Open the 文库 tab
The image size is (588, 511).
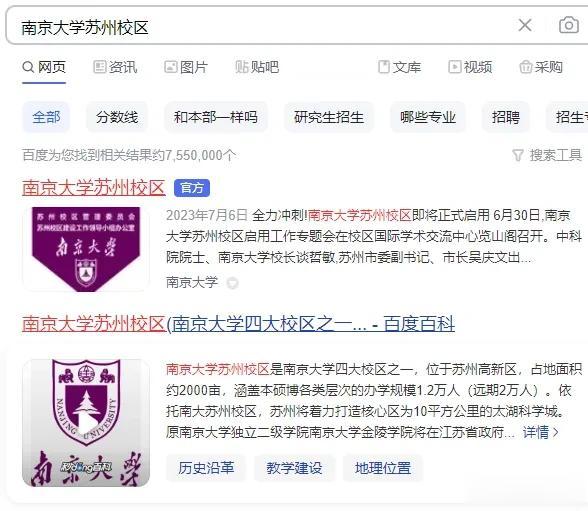(x=399, y=67)
